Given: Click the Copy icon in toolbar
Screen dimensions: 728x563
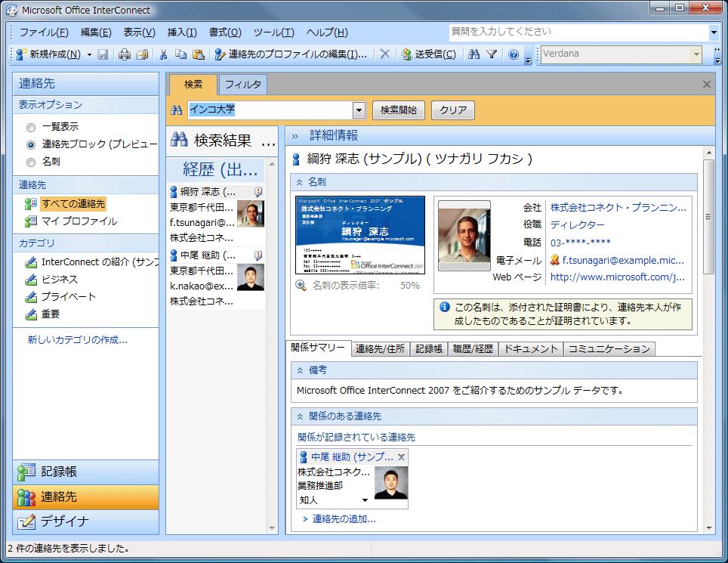Looking at the screenshot, I should pos(180,54).
